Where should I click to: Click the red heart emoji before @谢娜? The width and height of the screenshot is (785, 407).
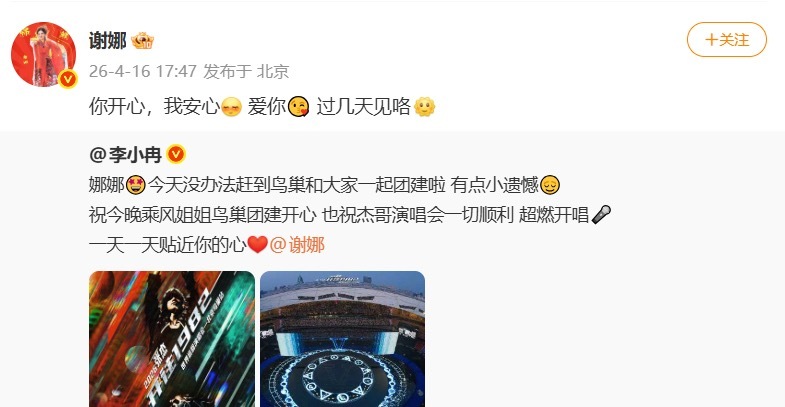coord(258,245)
